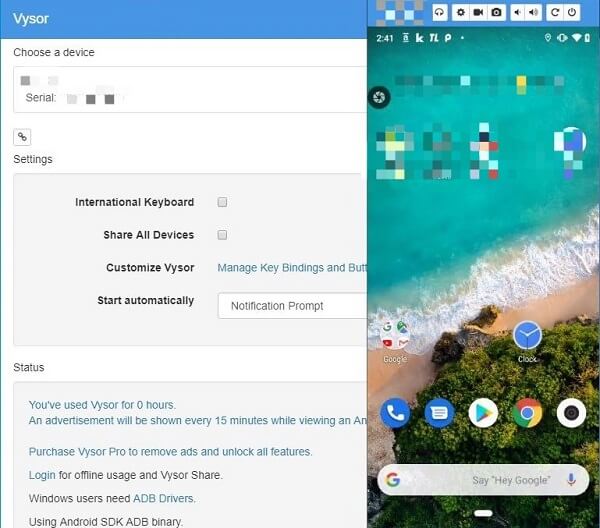The width and height of the screenshot is (600, 528).
Task: Start screen recording with video camera icon
Action: pyautogui.click(x=477, y=12)
